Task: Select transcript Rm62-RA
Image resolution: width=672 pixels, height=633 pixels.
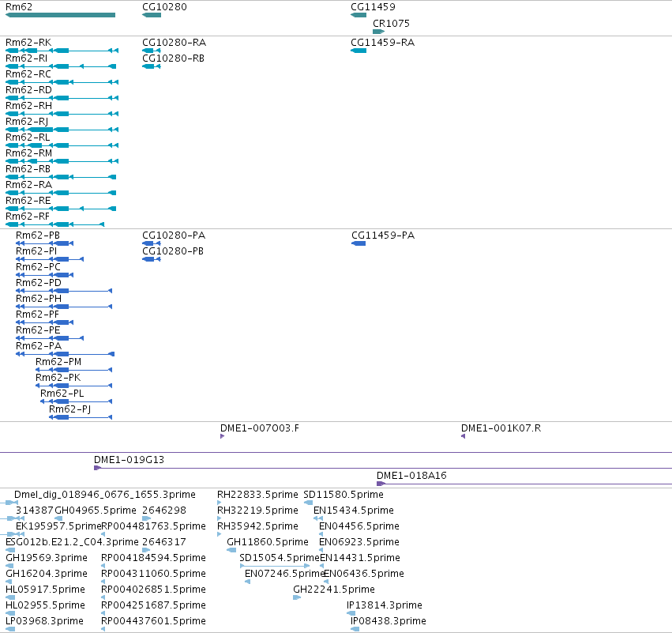Action: click(61, 193)
